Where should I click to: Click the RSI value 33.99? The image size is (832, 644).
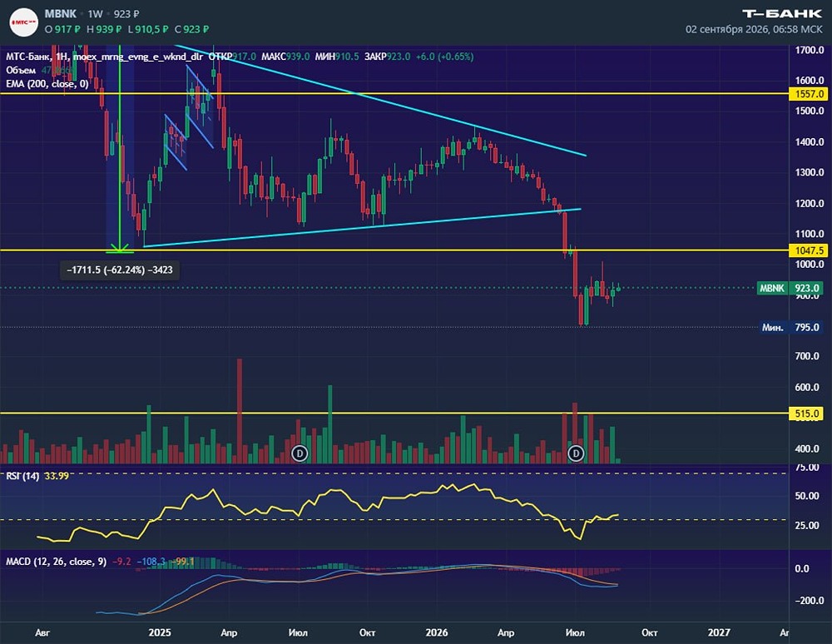57,476
